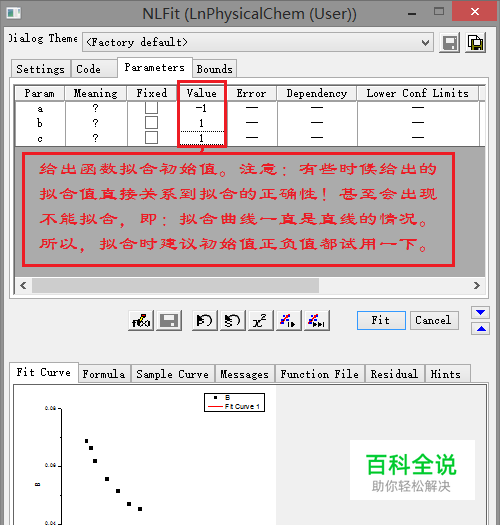The width and height of the screenshot is (500, 525).
Task: Fit until converged icon
Action: point(317,320)
